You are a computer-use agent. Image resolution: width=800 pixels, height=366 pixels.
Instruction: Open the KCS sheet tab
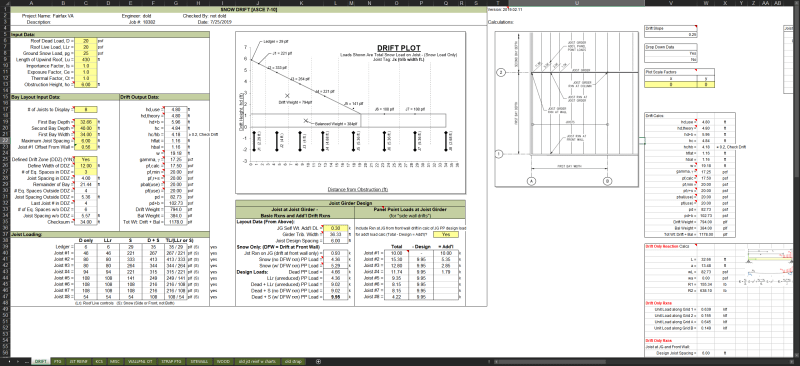99,361
